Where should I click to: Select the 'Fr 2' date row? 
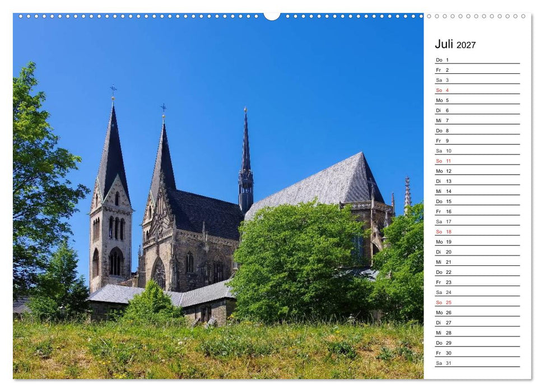477,70
